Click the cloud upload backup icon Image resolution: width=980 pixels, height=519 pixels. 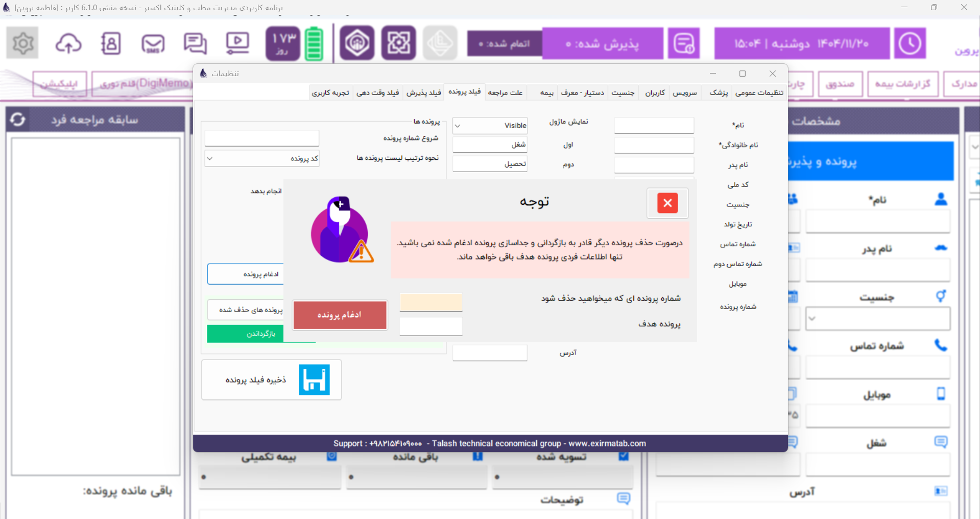68,43
